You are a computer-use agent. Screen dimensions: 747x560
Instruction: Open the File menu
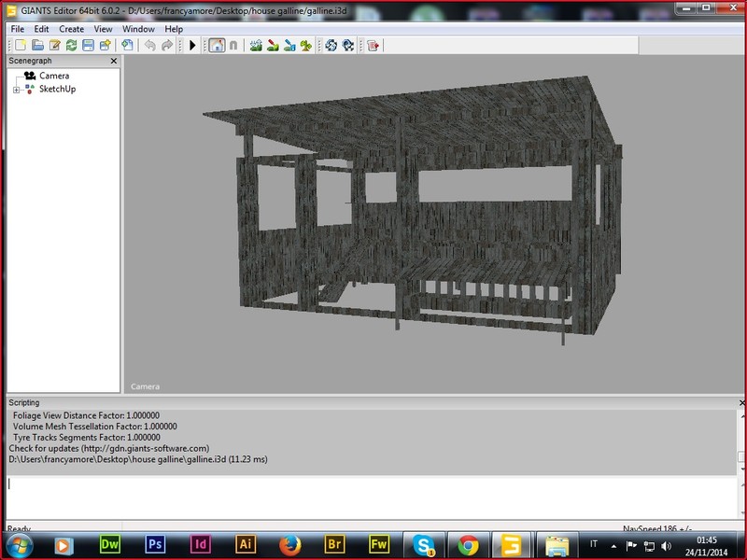(18, 29)
